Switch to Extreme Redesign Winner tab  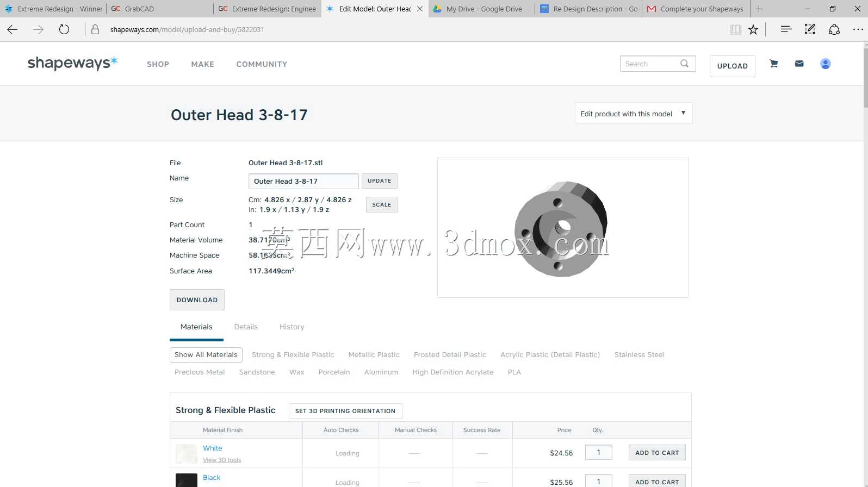tap(54, 9)
